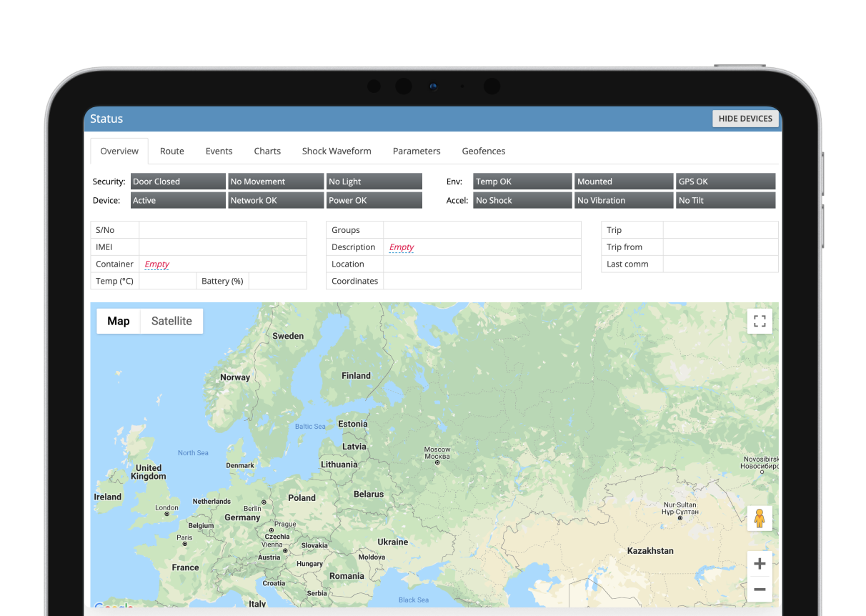Click the Door Closed status indicator

tap(178, 182)
